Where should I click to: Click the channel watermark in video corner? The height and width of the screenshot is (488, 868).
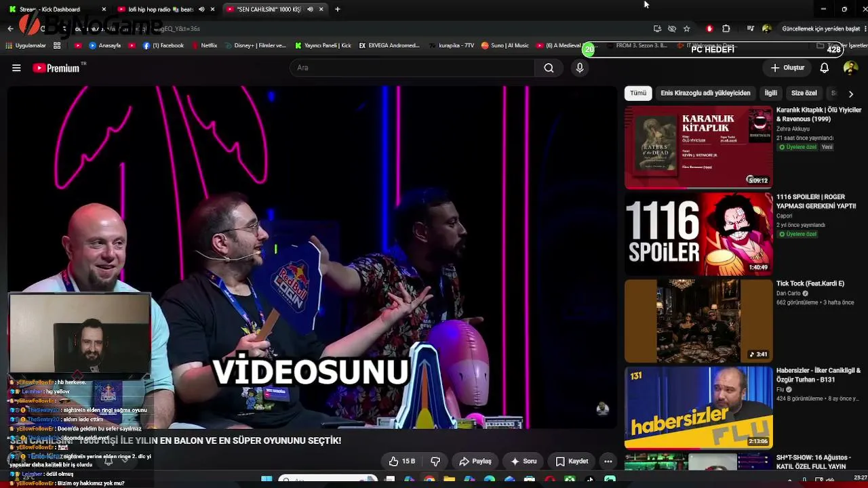click(x=602, y=408)
